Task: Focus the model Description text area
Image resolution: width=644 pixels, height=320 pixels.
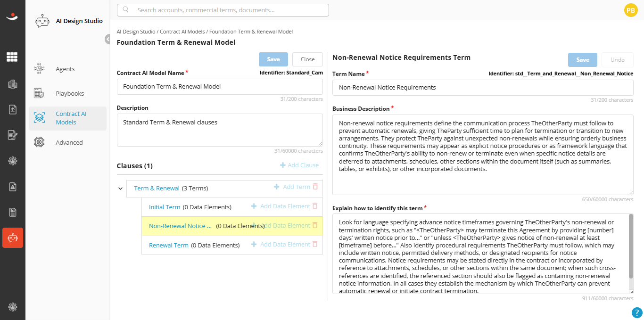Action: (220, 130)
